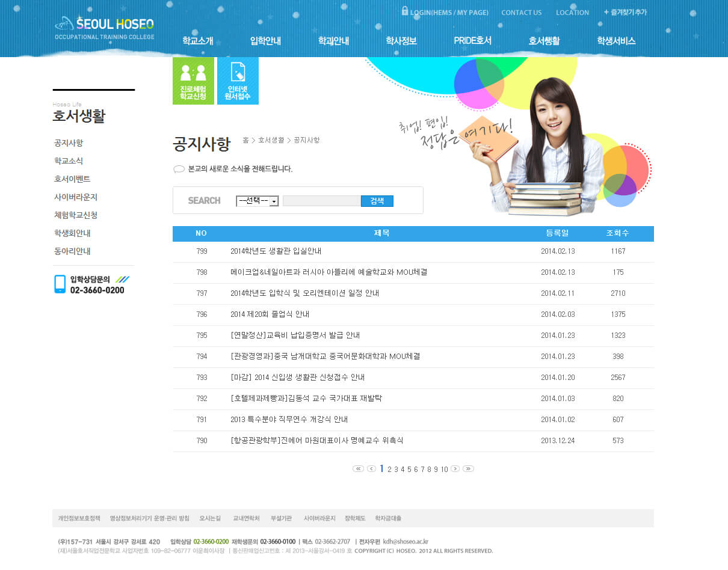728x570 pixels.
Task: Click the previous page arrow
Action: (x=371, y=469)
